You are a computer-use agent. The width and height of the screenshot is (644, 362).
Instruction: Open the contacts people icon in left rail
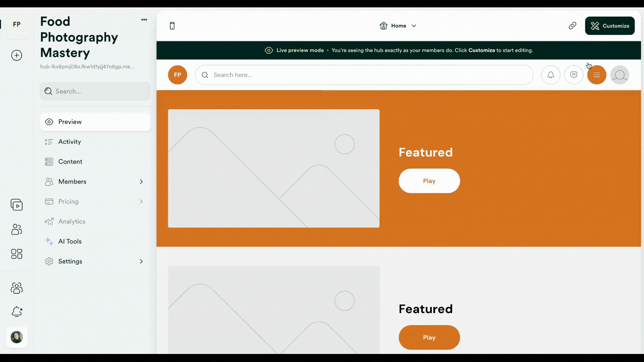coord(16,230)
